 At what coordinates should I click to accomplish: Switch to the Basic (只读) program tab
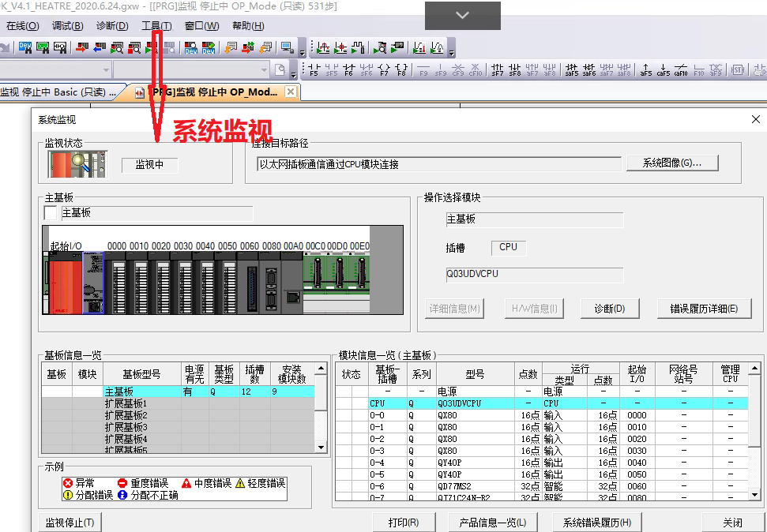pyautogui.click(x=59, y=92)
